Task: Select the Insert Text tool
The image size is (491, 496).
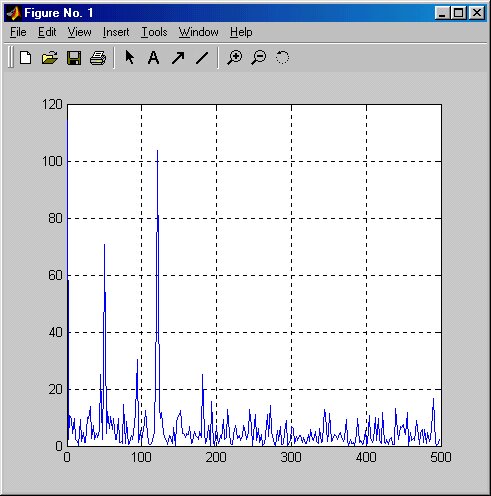Action: (153, 58)
